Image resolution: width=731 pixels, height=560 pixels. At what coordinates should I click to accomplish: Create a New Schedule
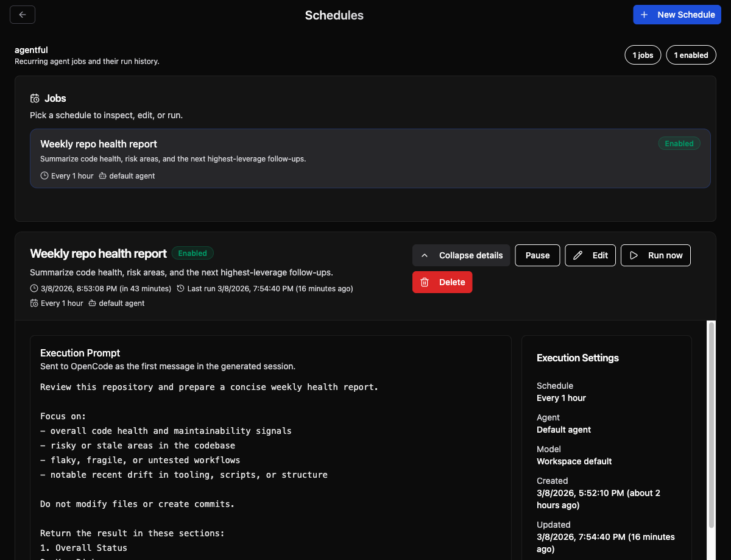[677, 15]
